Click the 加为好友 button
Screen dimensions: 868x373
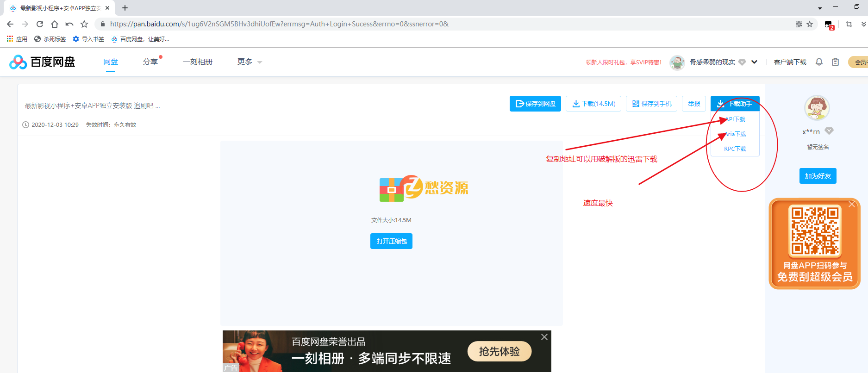tap(818, 176)
